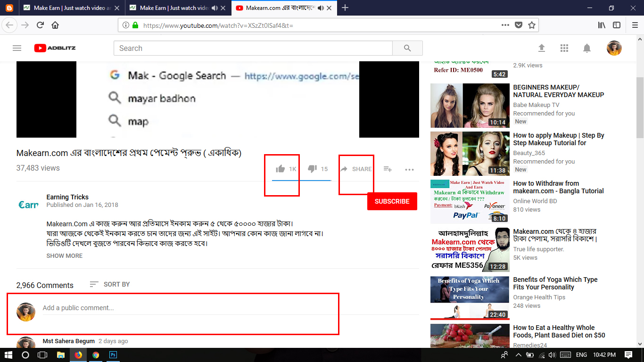Open a new browser tab
The image size is (644, 362).
coord(345,8)
